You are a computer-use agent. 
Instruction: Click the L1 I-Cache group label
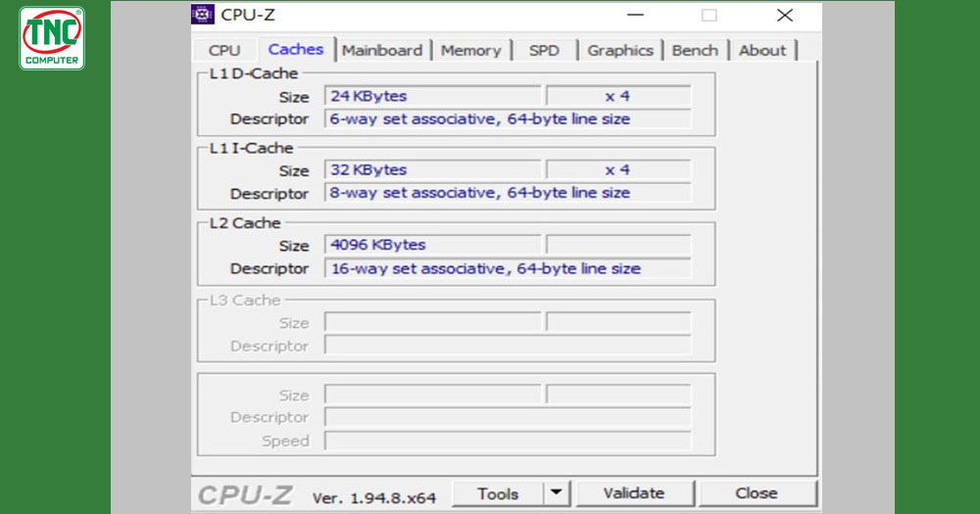click(x=251, y=148)
